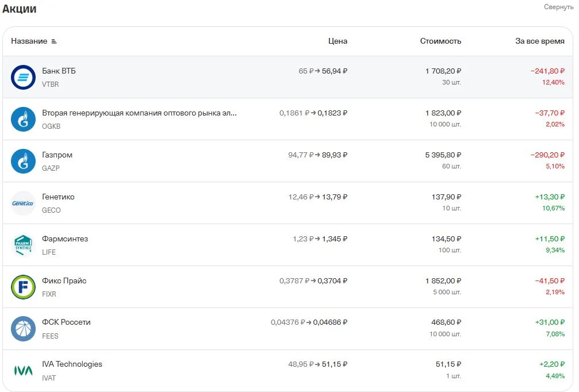Open the Банк ВТБ stock name

pyautogui.click(x=59, y=71)
